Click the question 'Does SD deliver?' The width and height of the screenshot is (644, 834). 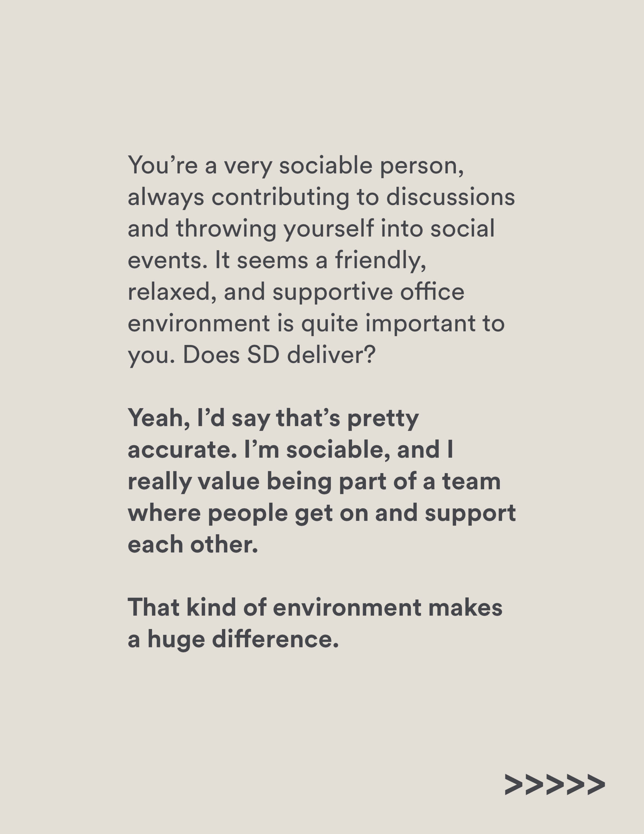pos(279,355)
